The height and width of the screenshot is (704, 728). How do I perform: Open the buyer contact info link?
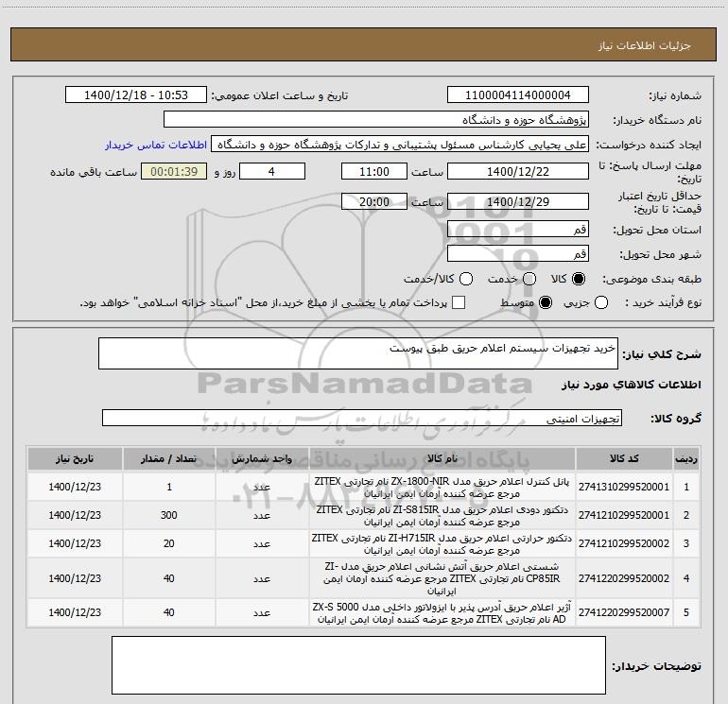tap(156, 145)
